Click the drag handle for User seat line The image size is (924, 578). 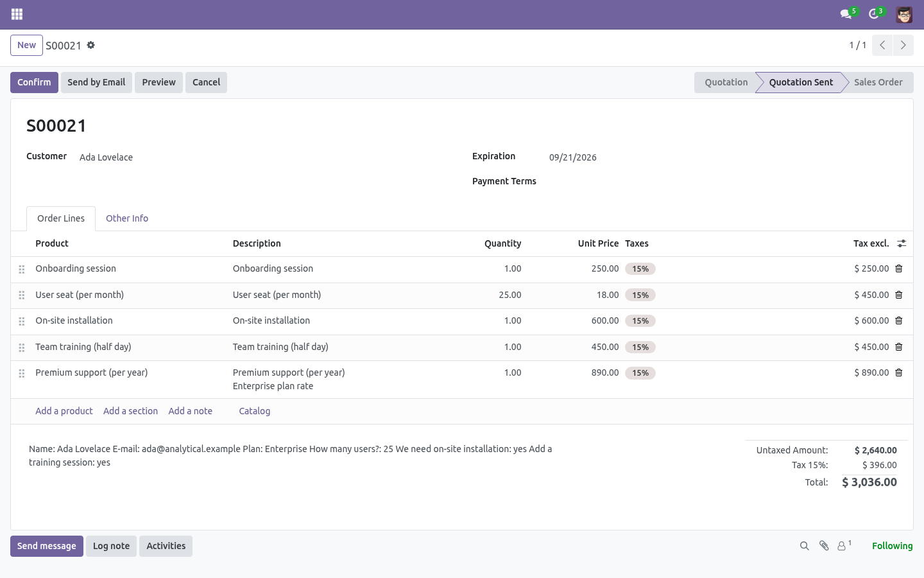point(22,295)
